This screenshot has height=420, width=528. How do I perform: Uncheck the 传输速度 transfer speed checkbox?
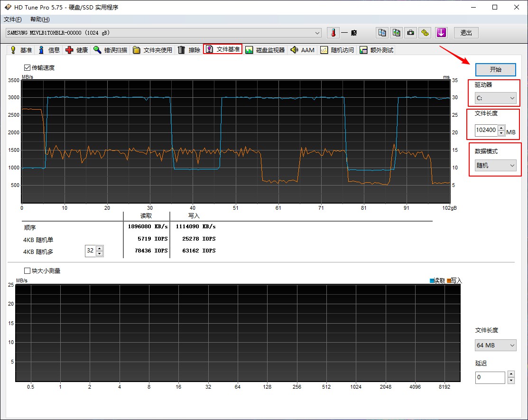[x=27, y=67]
